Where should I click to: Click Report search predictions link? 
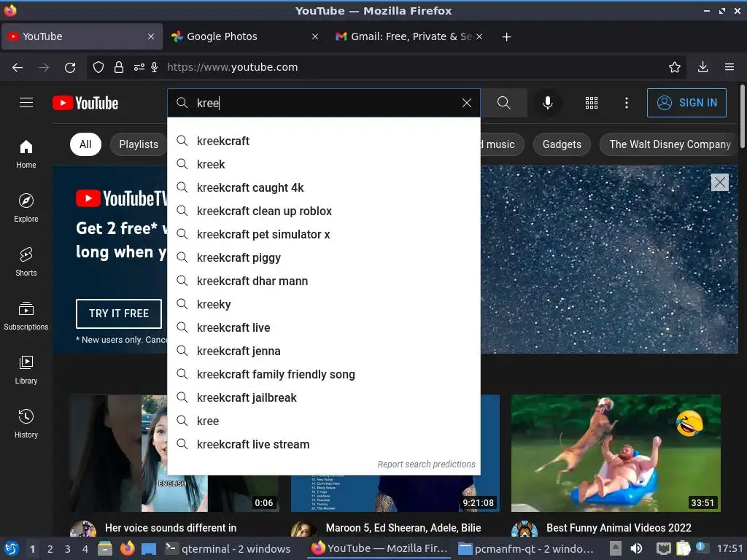click(426, 464)
